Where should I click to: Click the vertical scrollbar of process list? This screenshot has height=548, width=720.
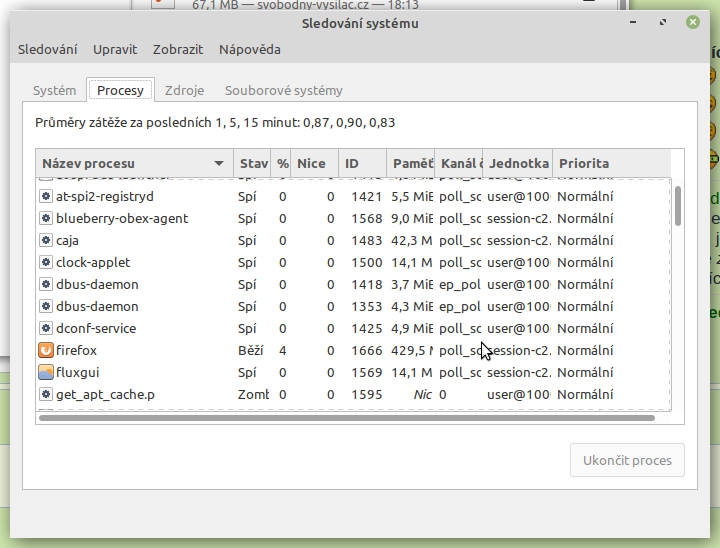tap(678, 205)
